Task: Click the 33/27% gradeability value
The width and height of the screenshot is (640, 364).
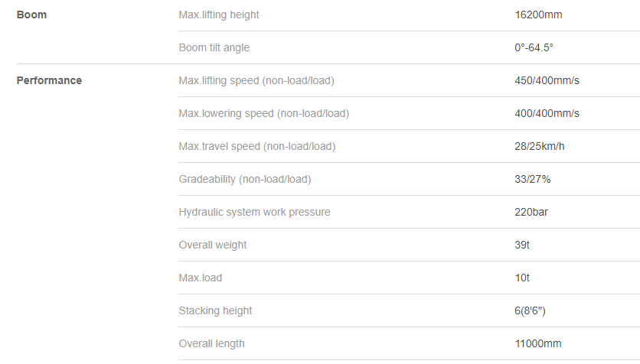Action: tap(533, 179)
